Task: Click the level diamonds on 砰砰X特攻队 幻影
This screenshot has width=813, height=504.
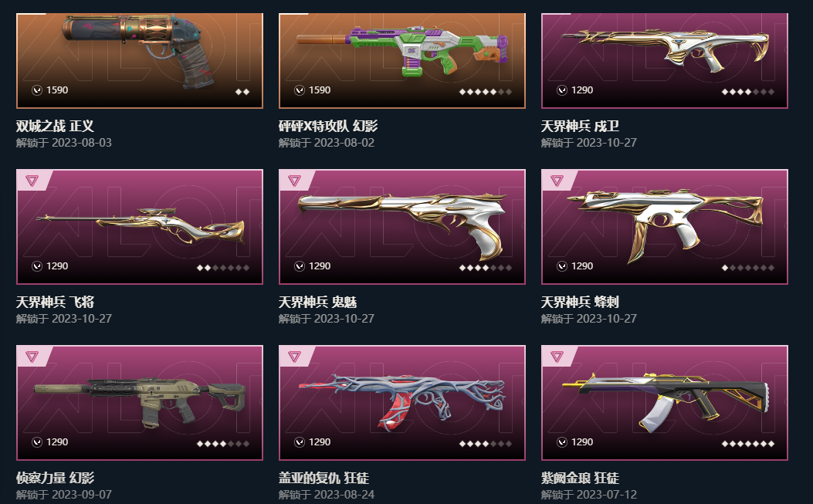Action: (x=486, y=92)
